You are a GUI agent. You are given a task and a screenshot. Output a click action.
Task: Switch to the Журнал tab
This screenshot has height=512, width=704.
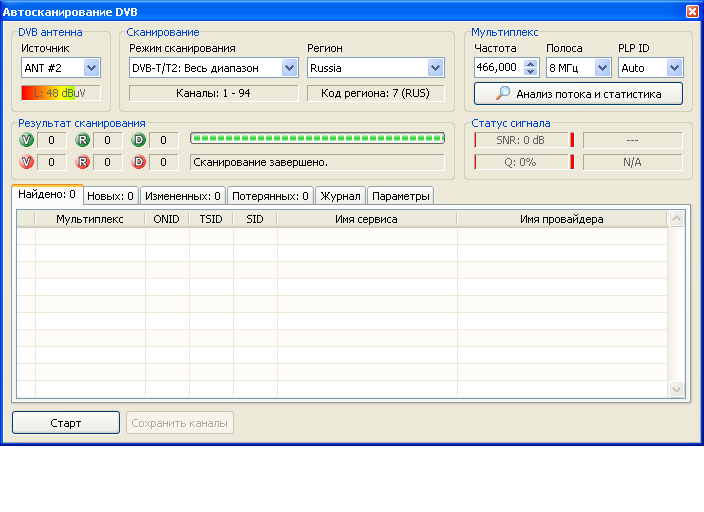point(340,196)
